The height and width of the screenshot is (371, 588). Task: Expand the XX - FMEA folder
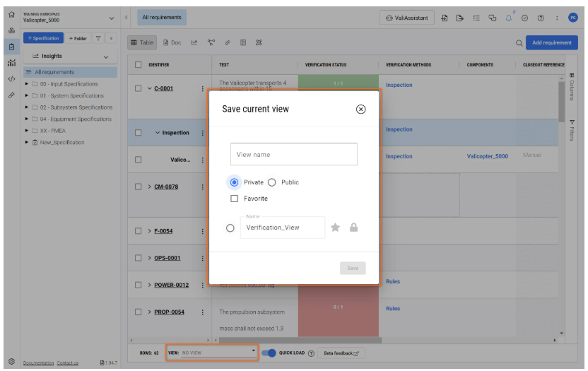(27, 131)
